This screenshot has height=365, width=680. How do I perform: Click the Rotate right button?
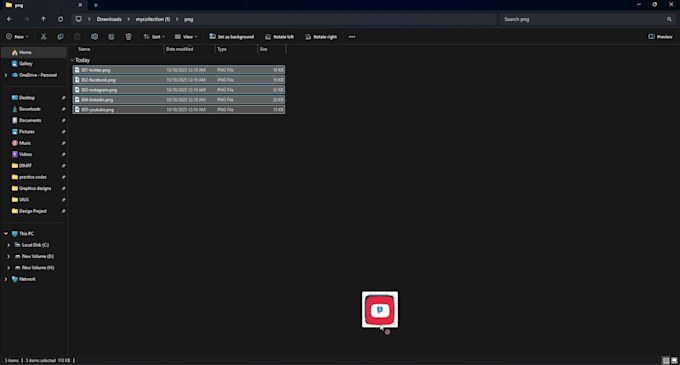[x=321, y=37]
